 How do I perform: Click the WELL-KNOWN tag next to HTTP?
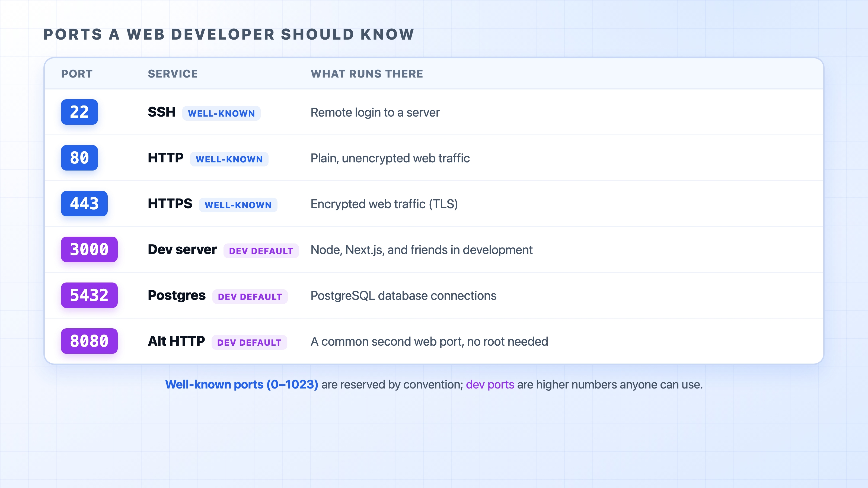click(x=229, y=159)
